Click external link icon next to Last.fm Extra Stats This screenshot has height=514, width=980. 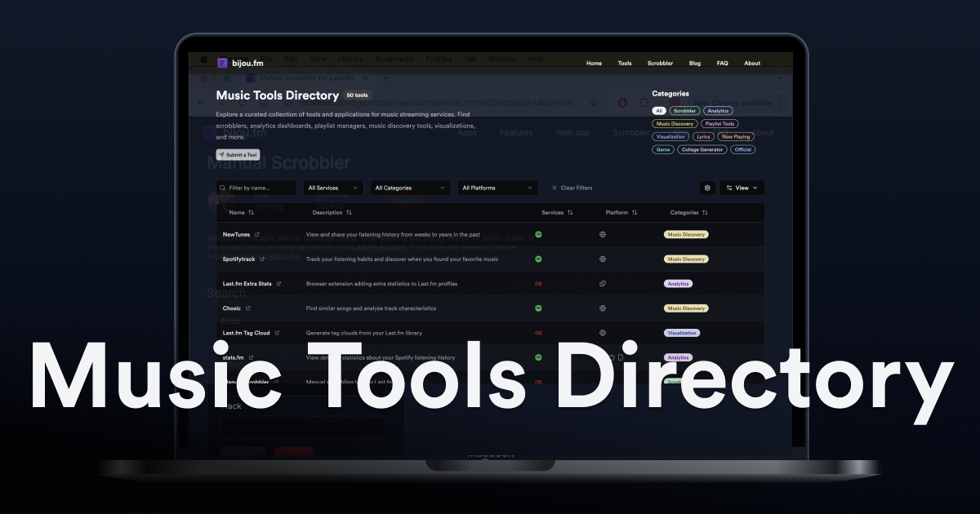pyautogui.click(x=278, y=284)
